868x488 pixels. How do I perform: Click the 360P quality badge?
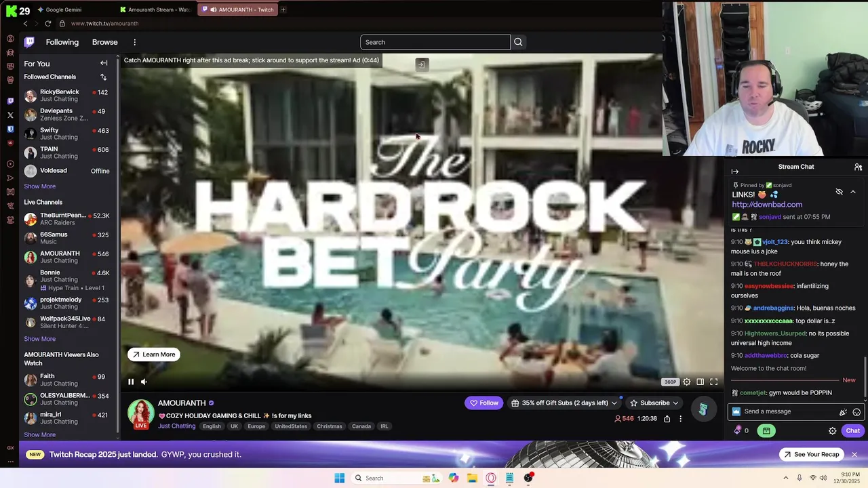pyautogui.click(x=670, y=382)
